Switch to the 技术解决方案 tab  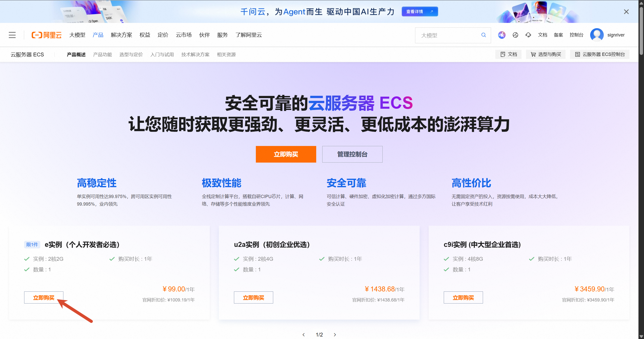coord(195,55)
